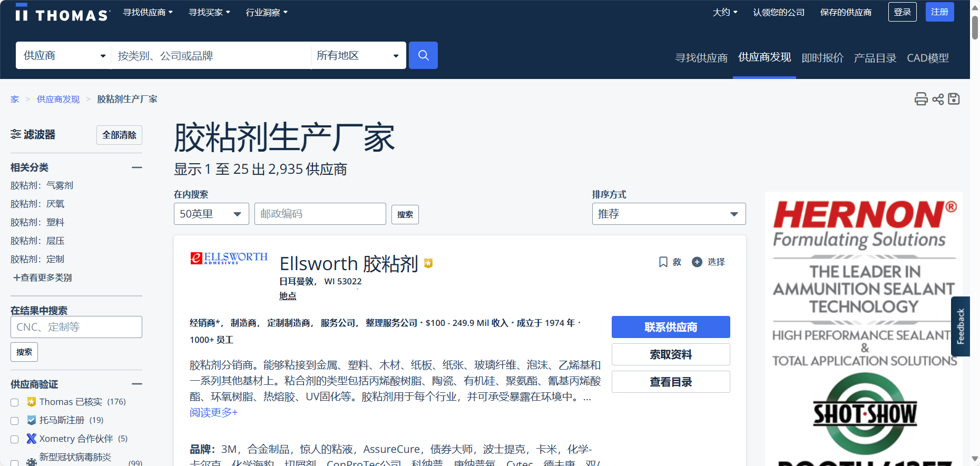Click the 地点 link under Ellsworth
This screenshot has width=980, height=466.
point(288,296)
